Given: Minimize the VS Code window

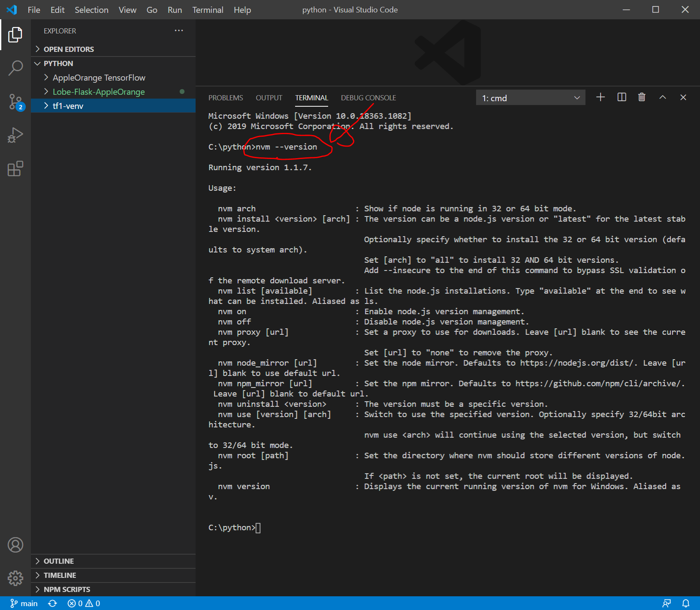Looking at the screenshot, I should tap(626, 9).
